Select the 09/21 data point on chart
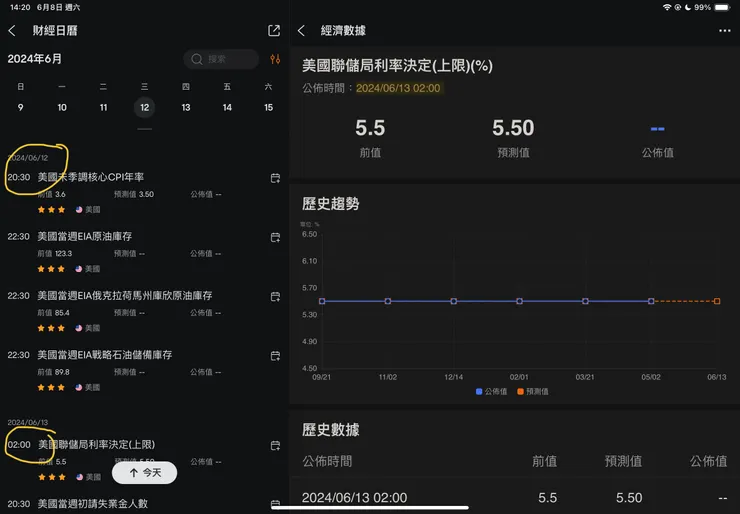This screenshot has height=514, width=740. (322, 301)
